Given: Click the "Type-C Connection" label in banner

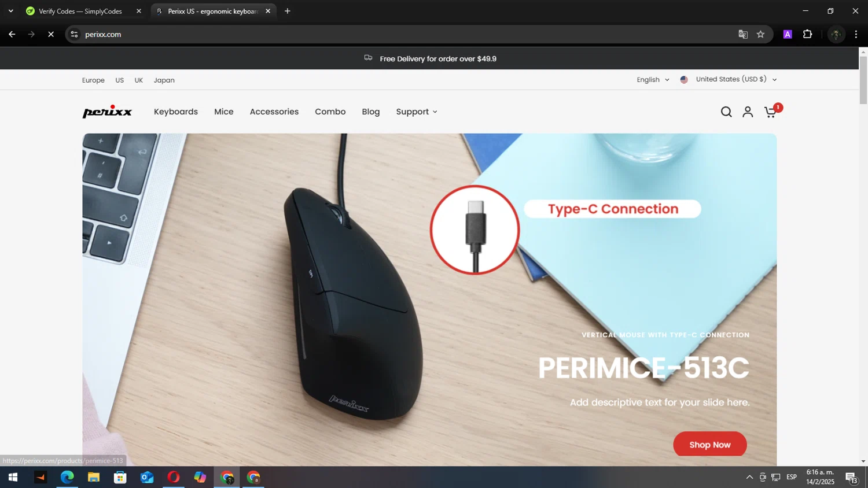Looking at the screenshot, I should (613, 209).
